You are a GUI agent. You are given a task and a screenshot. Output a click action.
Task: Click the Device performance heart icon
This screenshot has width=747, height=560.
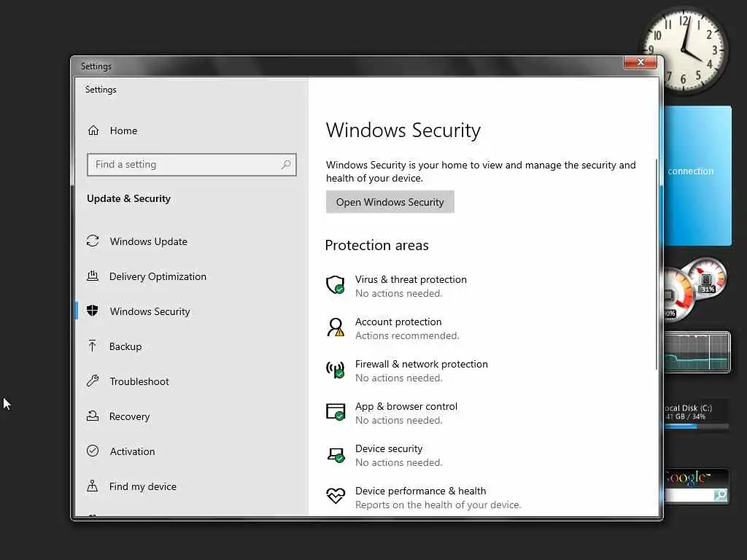pyautogui.click(x=336, y=496)
